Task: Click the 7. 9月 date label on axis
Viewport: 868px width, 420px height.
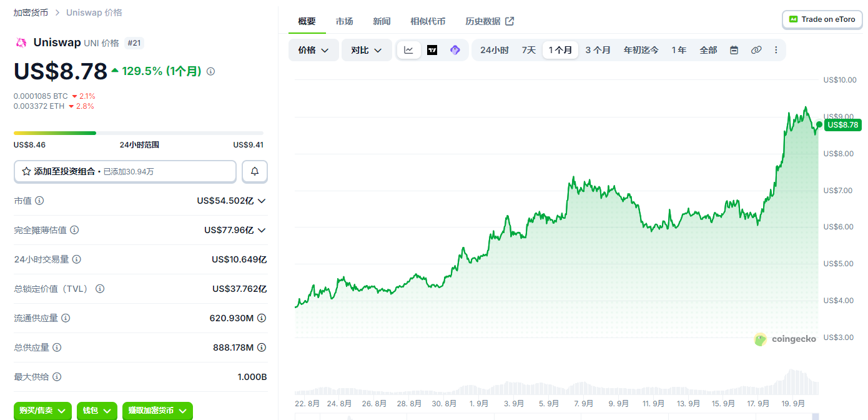Action: pyautogui.click(x=583, y=404)
